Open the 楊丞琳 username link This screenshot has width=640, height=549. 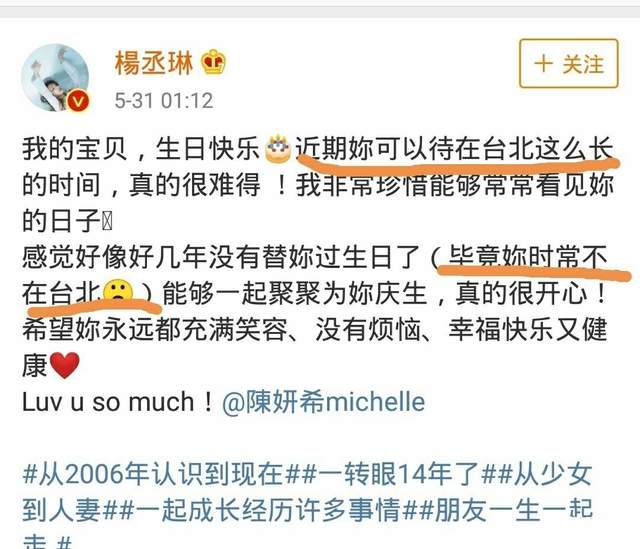[153, 64]
